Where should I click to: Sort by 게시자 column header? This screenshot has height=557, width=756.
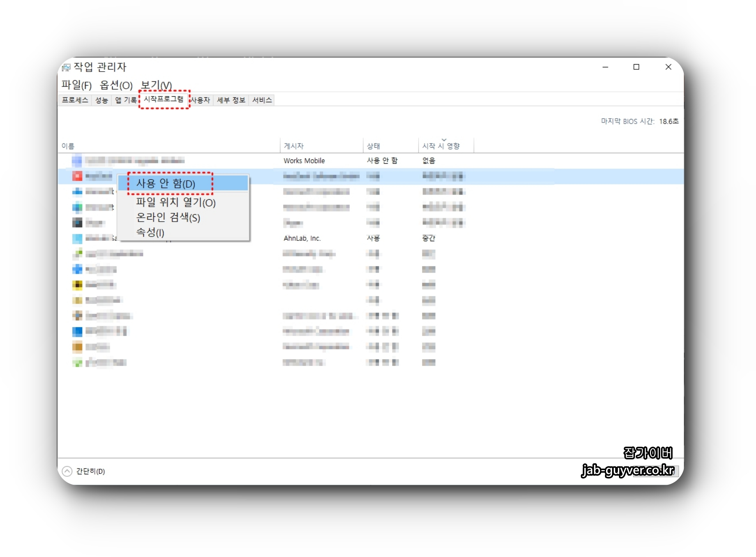tap(294, 146)
